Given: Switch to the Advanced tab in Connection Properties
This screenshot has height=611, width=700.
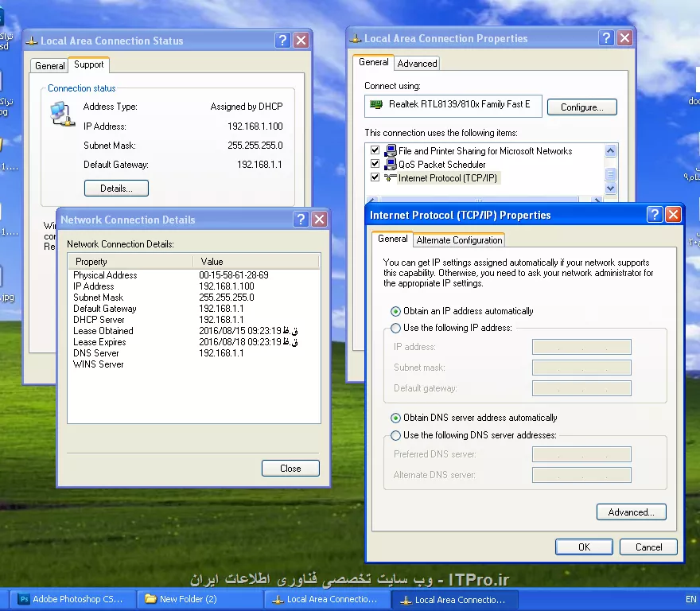Looking at the screenshot, I should click(417, 64).
